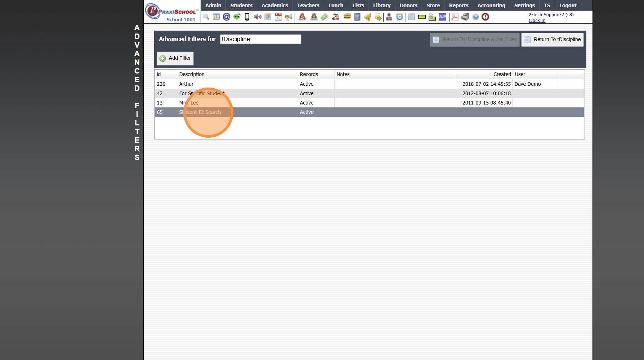Click the mobile phone icon

point(247,17)
